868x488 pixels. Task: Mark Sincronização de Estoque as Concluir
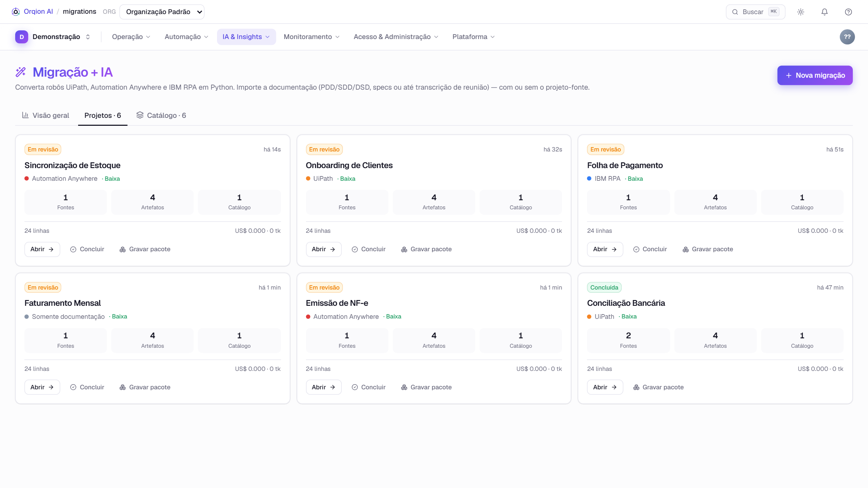pyautogui.click(x=87, y=249)
